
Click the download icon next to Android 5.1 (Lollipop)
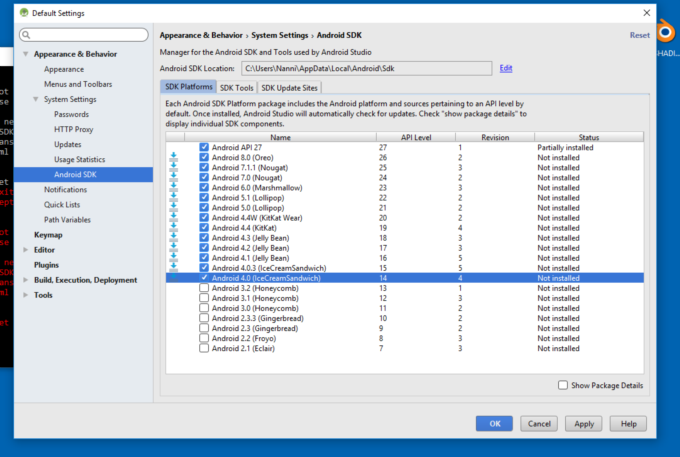(173, 197)
